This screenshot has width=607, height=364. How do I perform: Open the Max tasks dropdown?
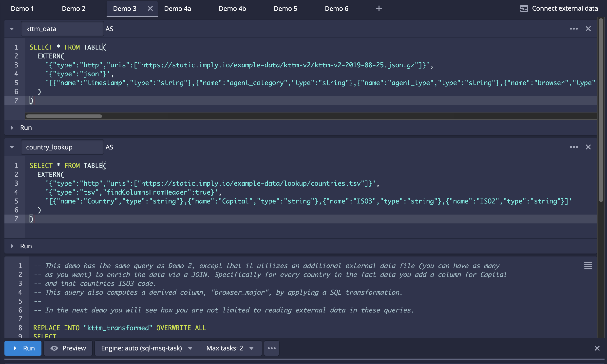coord(230,348)
